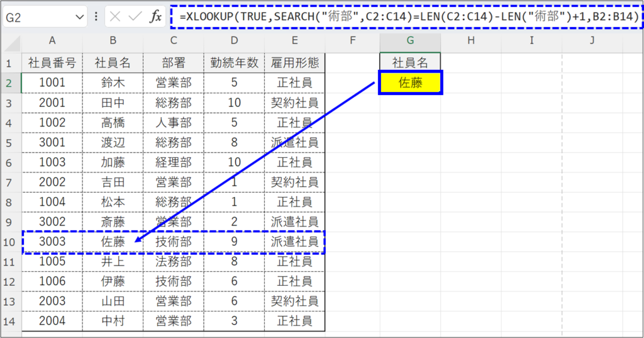The height and width of the screenshot is (338, 644).
Task: Select cell B10 containing 佐藤
Action: click(x=113, y=242)
